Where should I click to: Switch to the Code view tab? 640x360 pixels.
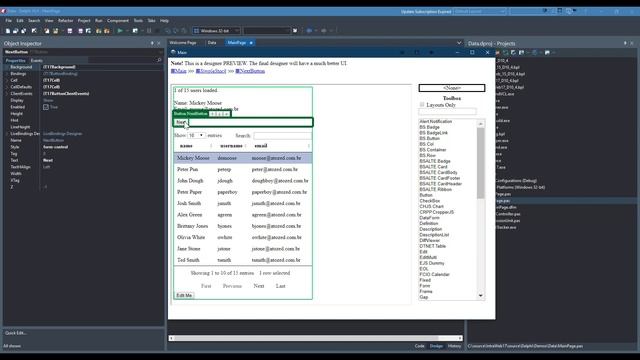(420, 346)
